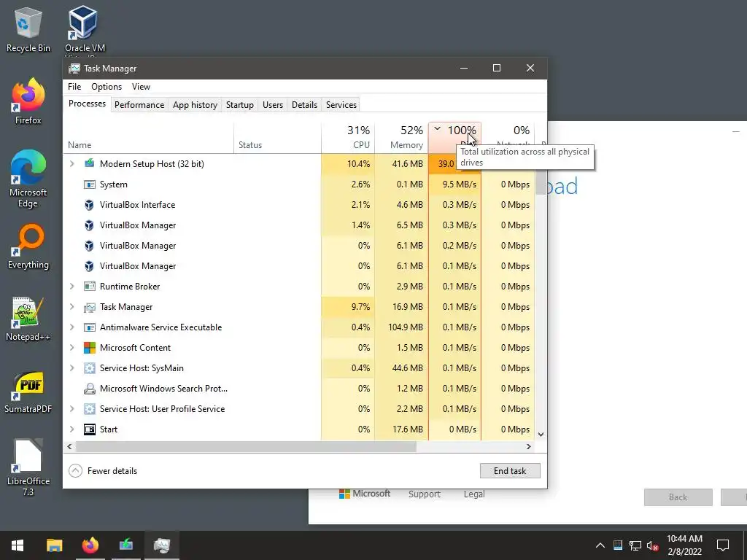Click the horizontal scrollbar right arrow
This screenshot has width=747, height=560.
pyautogui.click(x=528, y=447)
